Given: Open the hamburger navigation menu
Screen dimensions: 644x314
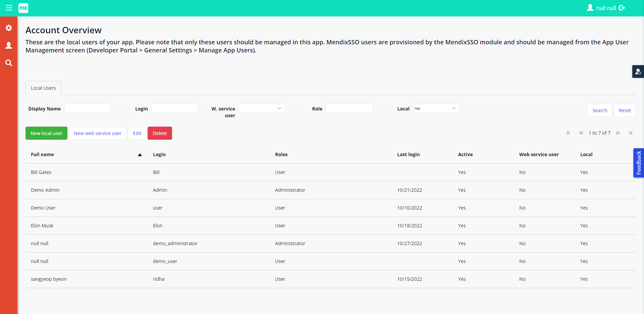Looking at the screenshot, I should click(9, 8).
